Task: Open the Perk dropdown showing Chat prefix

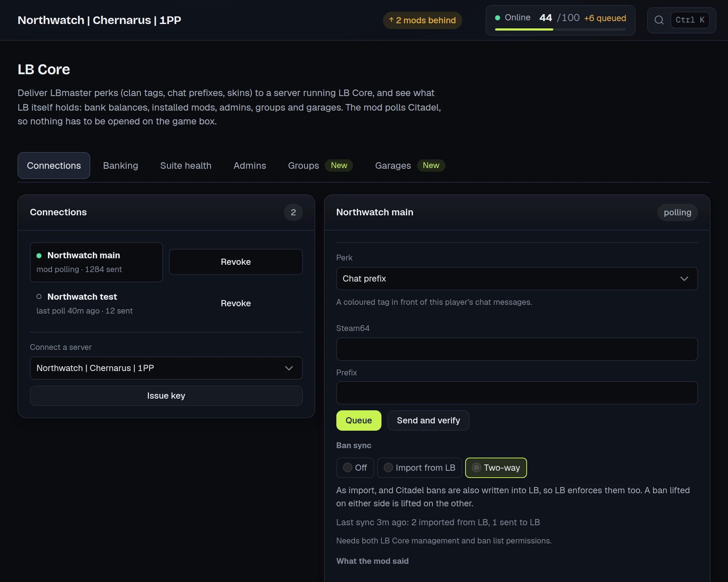Action: point(517,279)
